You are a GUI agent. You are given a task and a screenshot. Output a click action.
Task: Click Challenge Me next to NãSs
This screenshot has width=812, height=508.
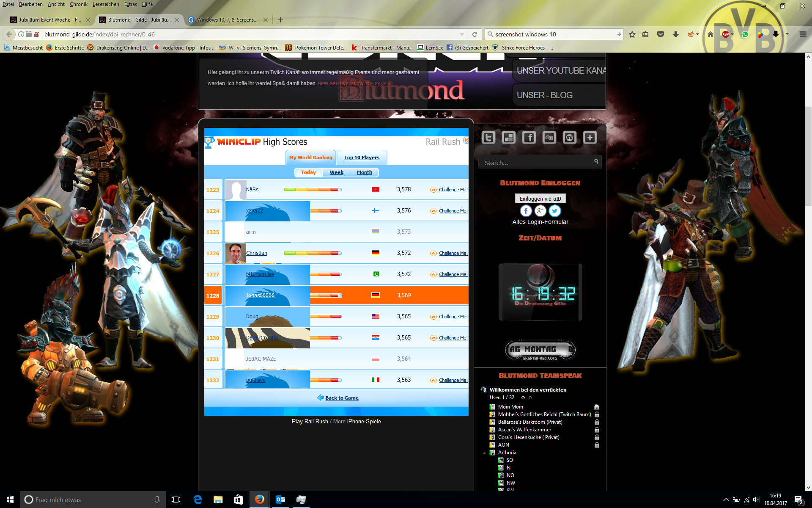click(453, 190)
